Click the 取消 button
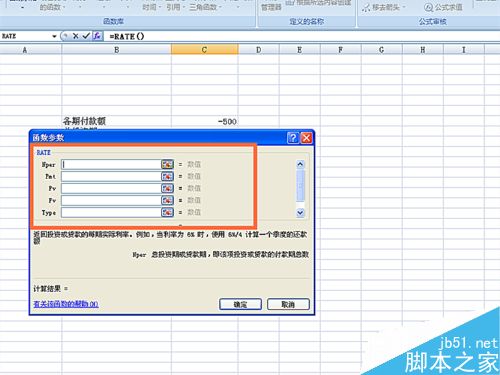Image resolution: width=500 pixels, height=375 pixels. (288, 304)
